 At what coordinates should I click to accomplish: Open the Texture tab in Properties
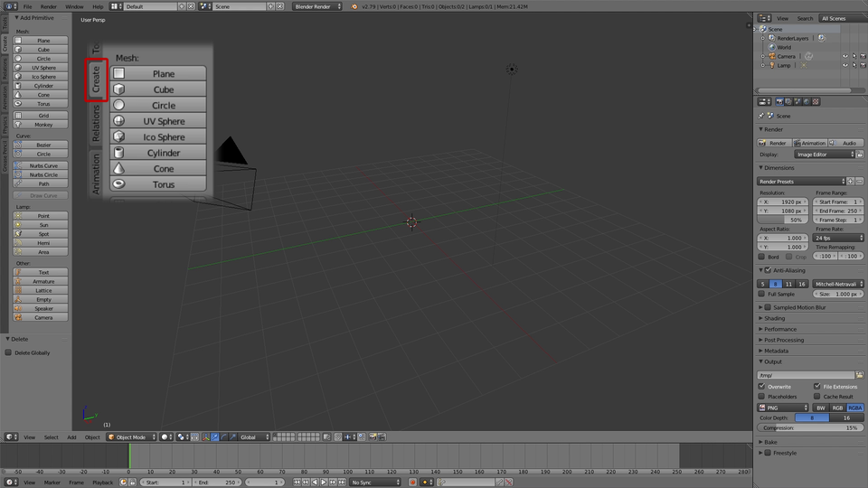coord(815,102)
